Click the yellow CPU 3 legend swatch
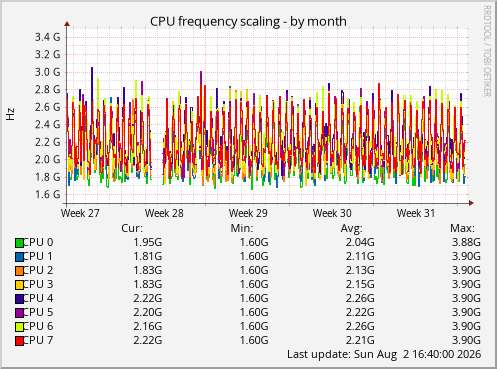Screen dimensions: 497x369 [19, 285]
